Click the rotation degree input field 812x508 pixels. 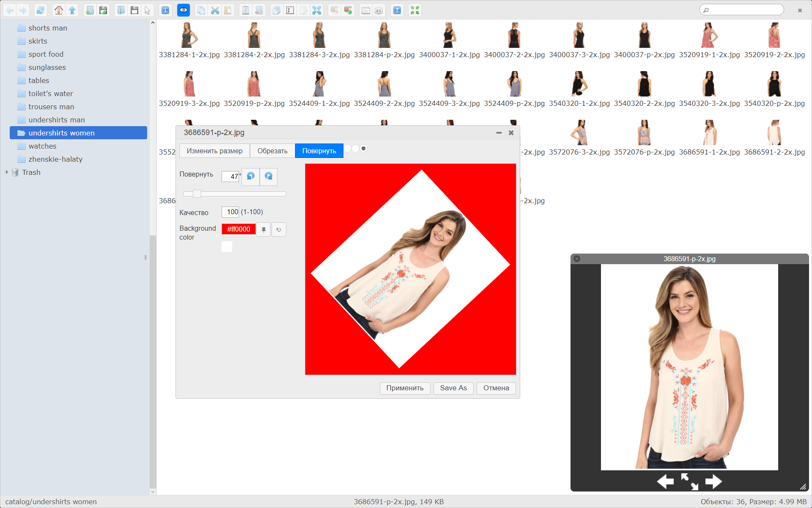click(230, 176)
